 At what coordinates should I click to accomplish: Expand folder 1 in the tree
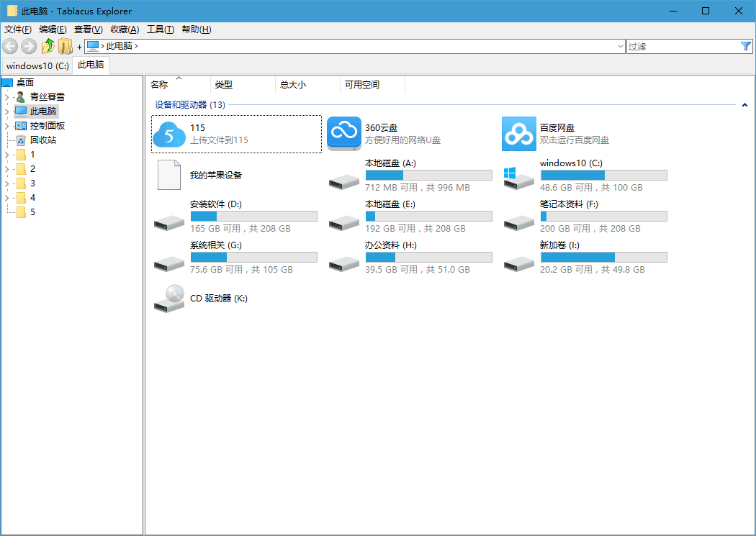[x=6, y=155]
